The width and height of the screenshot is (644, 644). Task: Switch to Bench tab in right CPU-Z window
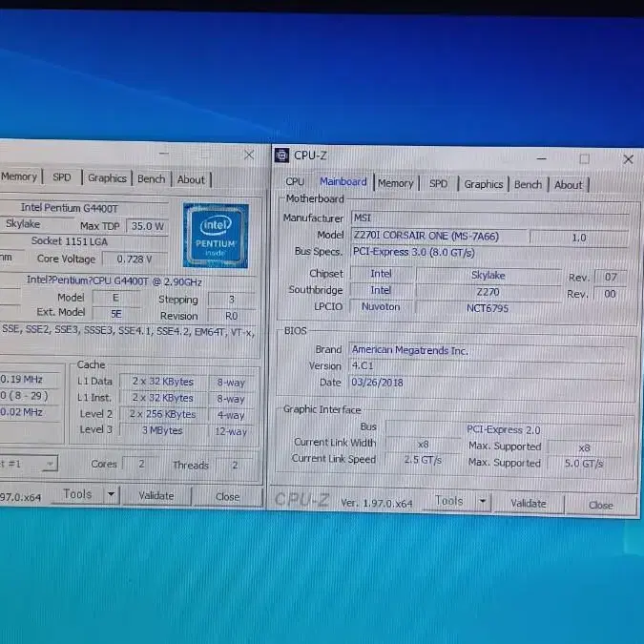click(528, 185)
